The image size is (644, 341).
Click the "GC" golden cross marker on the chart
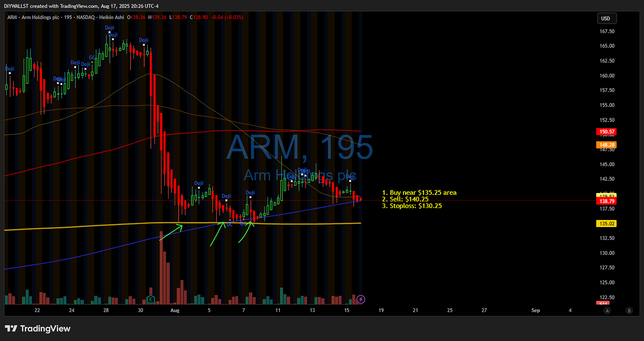click(92, 57)
